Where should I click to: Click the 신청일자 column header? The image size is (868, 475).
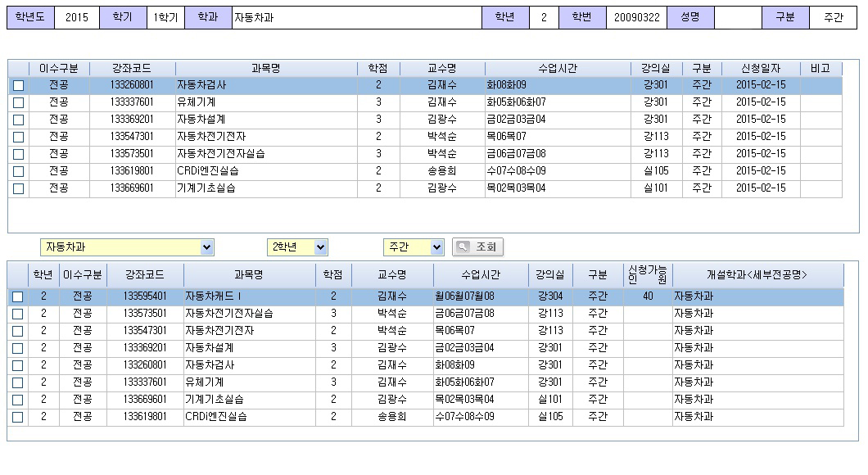click(760, 69)
